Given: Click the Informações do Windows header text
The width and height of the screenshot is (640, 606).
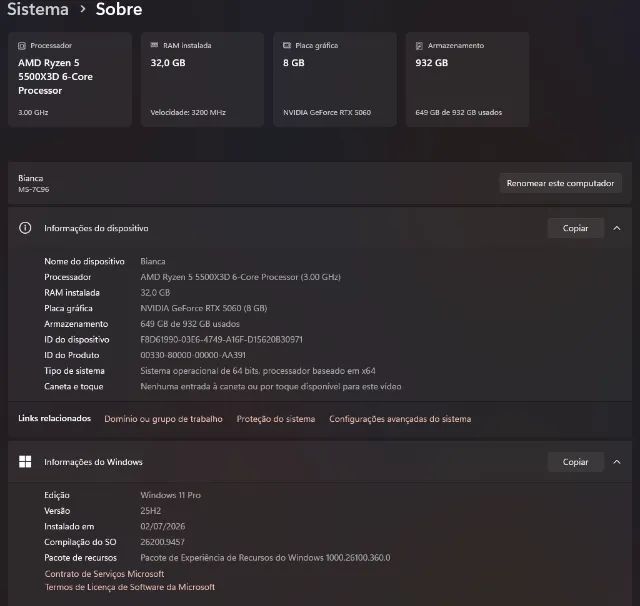Looking at the screenshot, I should tap(93, 462).
